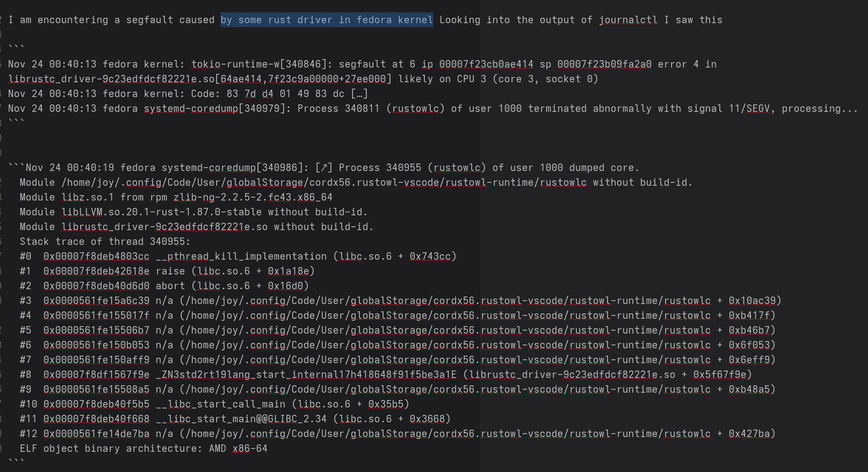Click the address '00007f23cb0ae414'
This screenshot has height=472, width=868.
(x=486, y=64)
